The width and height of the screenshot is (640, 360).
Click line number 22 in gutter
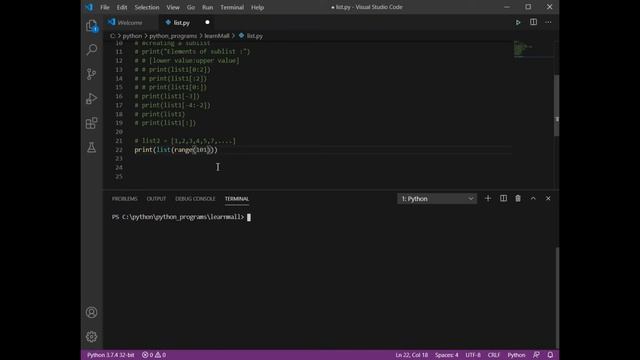119,150
